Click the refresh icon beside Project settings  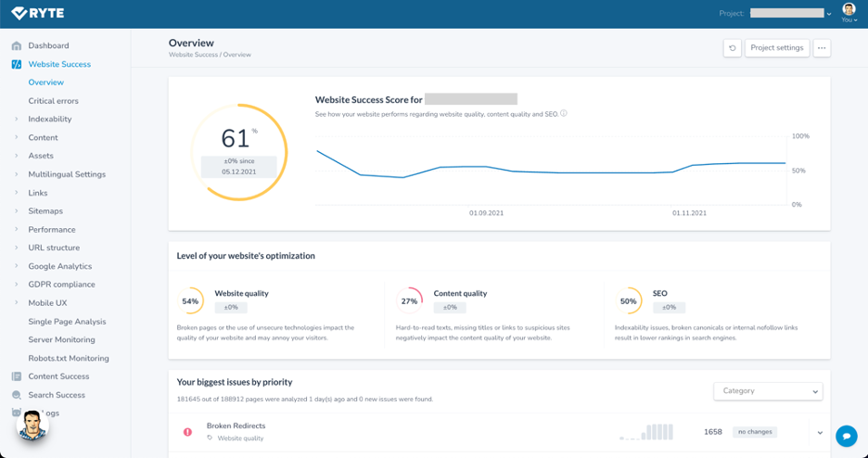[x=732, y=48]
